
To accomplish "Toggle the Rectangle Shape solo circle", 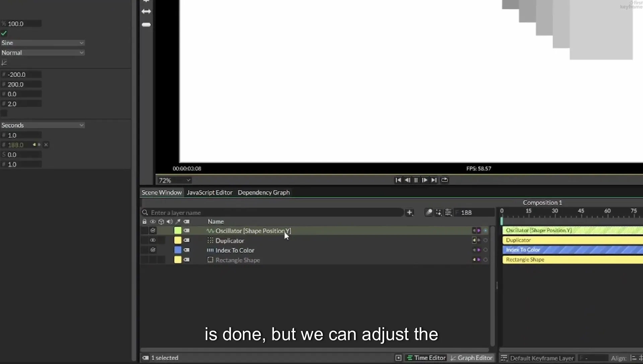I will (x=485, y=260).
